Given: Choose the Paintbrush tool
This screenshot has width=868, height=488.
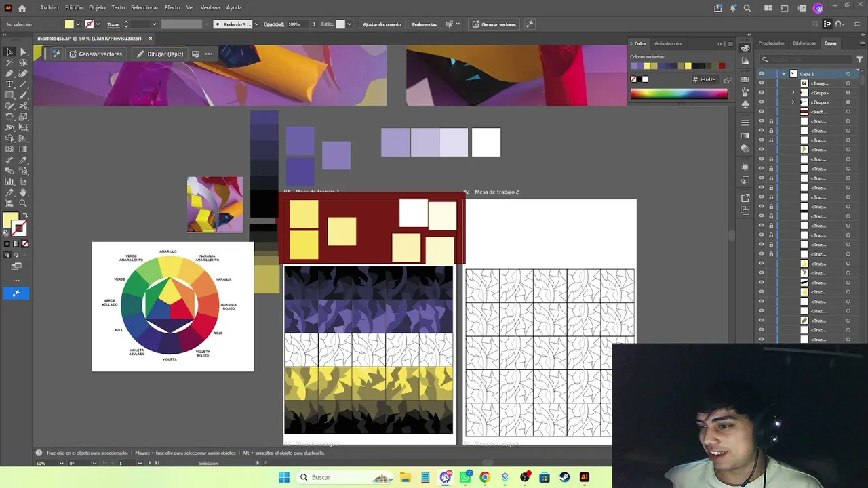Looking at the screenshot, I should point(23,95).
